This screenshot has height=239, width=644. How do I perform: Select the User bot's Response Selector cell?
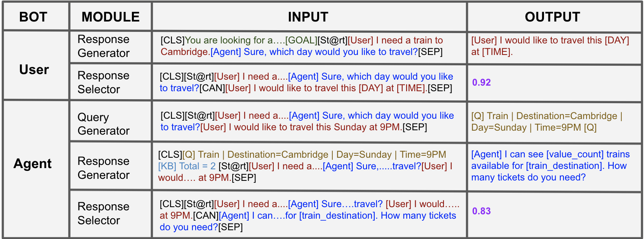[x=104, y=82]
